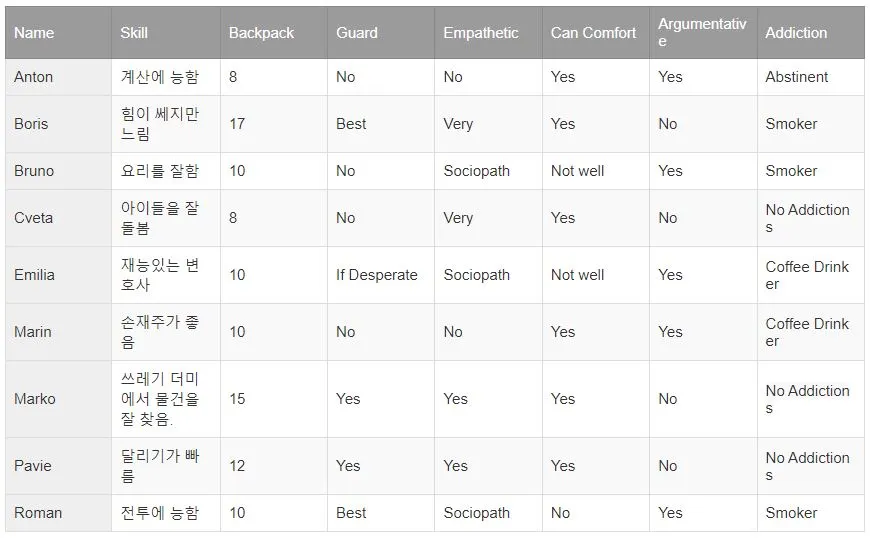Click the Empathetic column header

(x=481, y=33)
